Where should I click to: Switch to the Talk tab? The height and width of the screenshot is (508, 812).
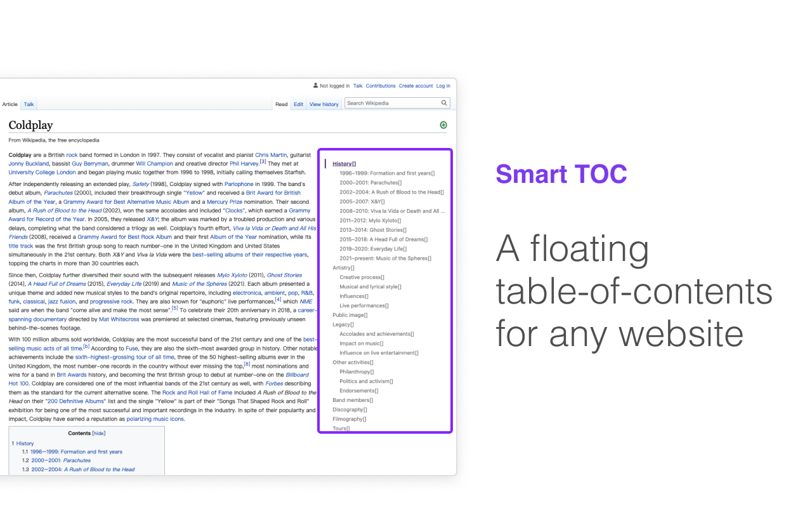pos(29,104)
